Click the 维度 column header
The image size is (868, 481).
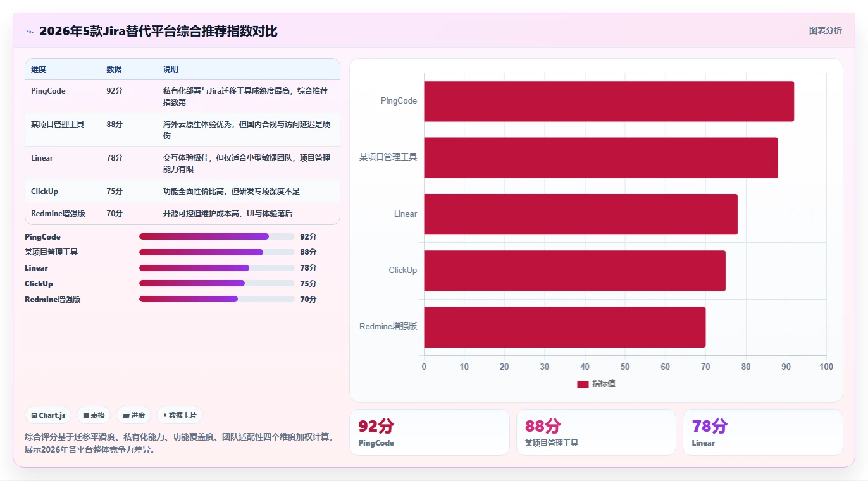[39, 70]
